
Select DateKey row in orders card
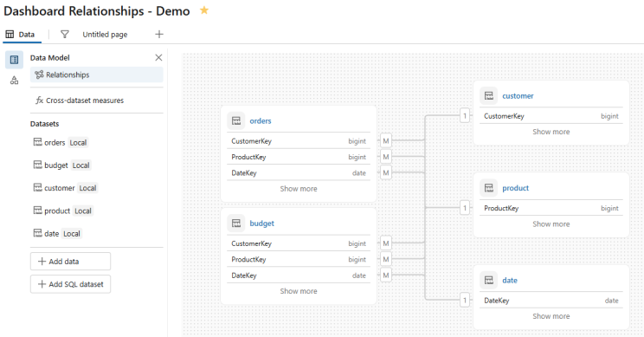tap(299, 173)
